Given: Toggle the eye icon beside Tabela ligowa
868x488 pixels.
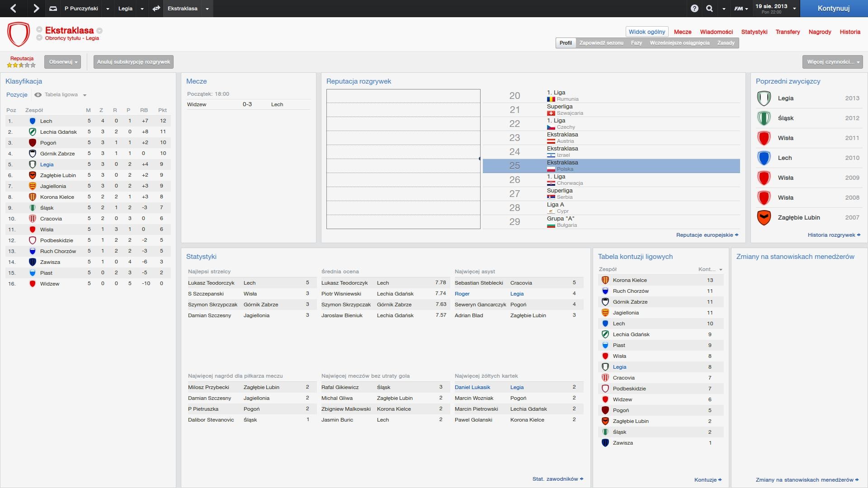Looking at the screenshot, I should 38,95.
